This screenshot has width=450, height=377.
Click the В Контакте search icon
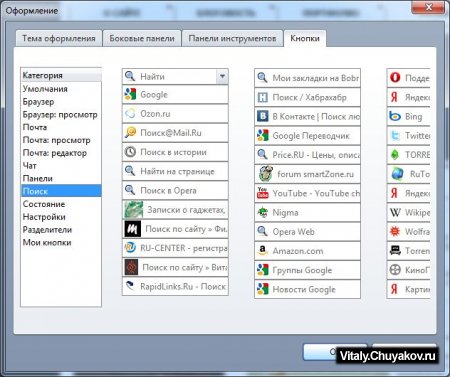[262, 116]
